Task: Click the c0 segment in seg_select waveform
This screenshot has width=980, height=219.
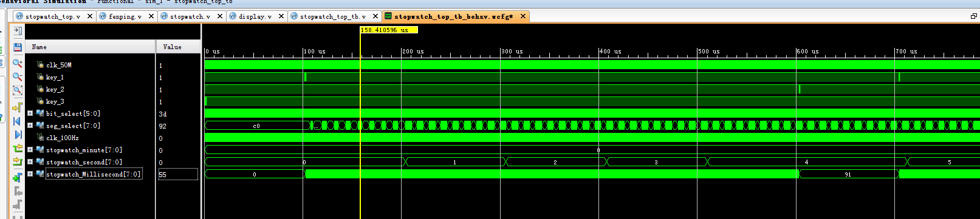Action: click(x=257, y=126)
